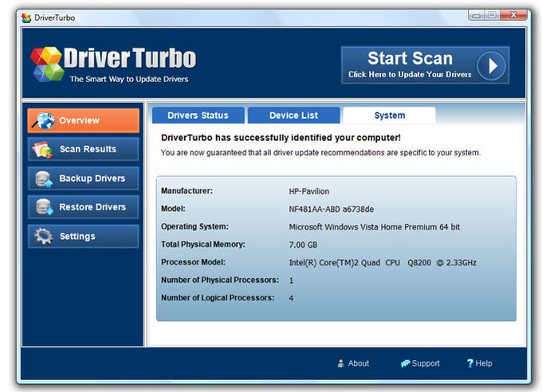The image size is (542, 392).
Task: Select the Intel Core2 Quad processor value
Action: pyautogui.click(x=383, y=263)
